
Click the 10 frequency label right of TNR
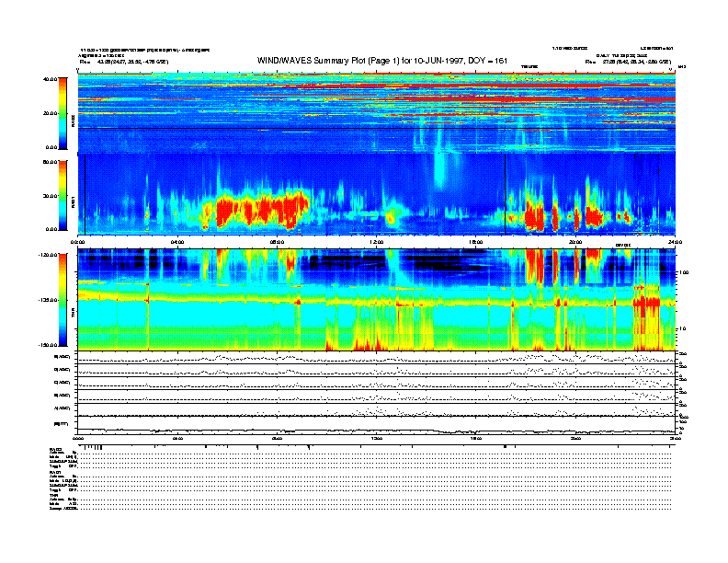[x=683, y=328]
